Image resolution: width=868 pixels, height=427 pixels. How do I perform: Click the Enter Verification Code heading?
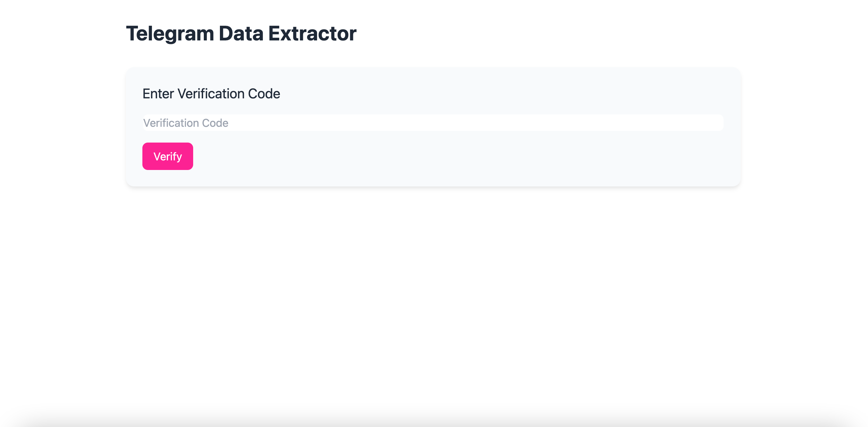(211, 94)
